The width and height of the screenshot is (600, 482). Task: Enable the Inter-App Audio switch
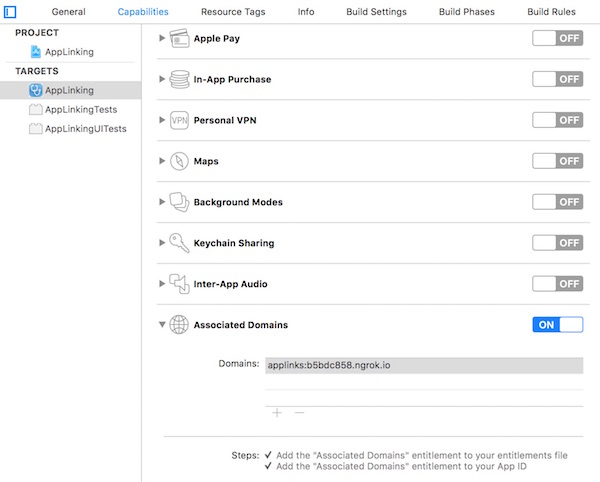558,284
